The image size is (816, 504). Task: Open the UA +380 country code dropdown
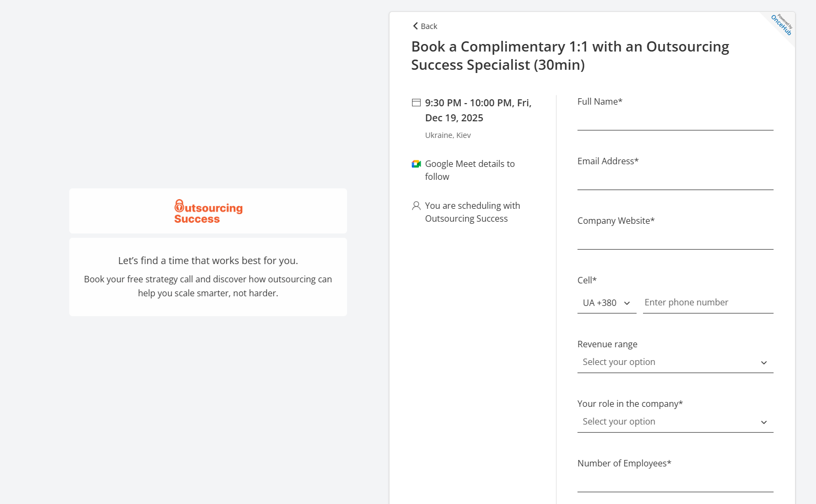tap(606, 303)
